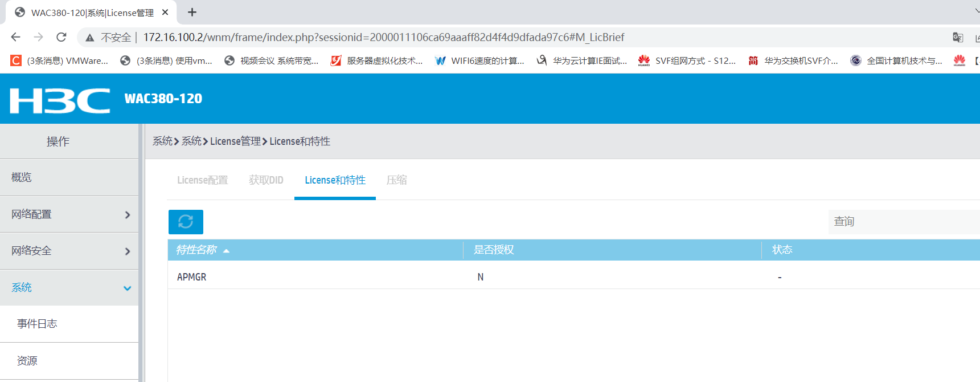Click the H3C logo
Viewport: 980px width, 382px height.
(60, 100)
